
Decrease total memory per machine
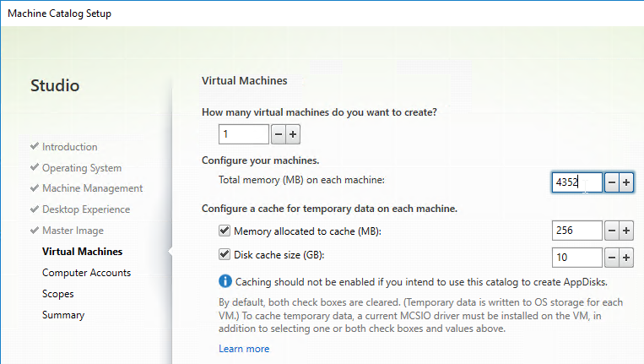point(612,182)
